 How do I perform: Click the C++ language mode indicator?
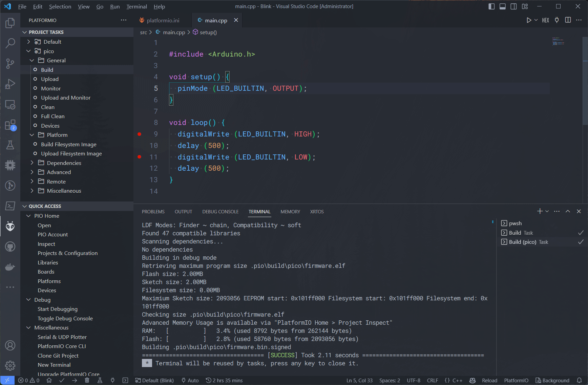[x=457, y=380]
